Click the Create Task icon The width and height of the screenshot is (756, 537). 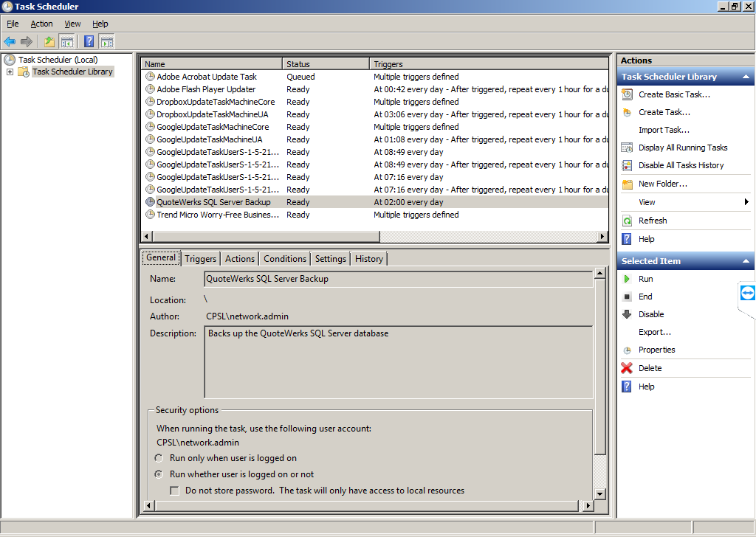628,112
